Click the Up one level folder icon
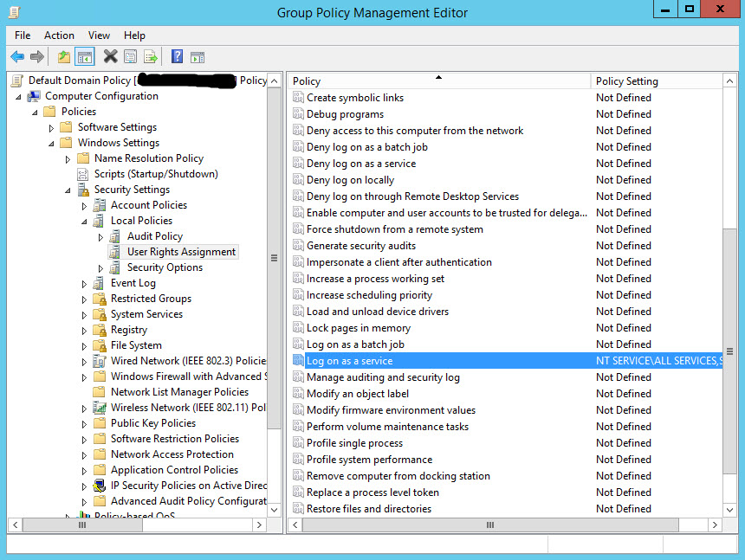Viewport: 745px width, 560px height. pos(64,57)
